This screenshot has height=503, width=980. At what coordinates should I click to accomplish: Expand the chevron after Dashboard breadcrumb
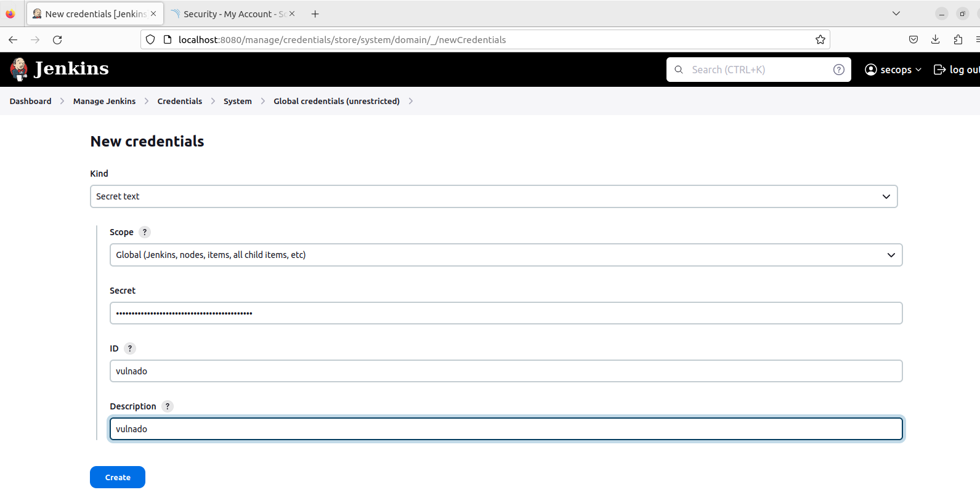click(x=62, y=101)
